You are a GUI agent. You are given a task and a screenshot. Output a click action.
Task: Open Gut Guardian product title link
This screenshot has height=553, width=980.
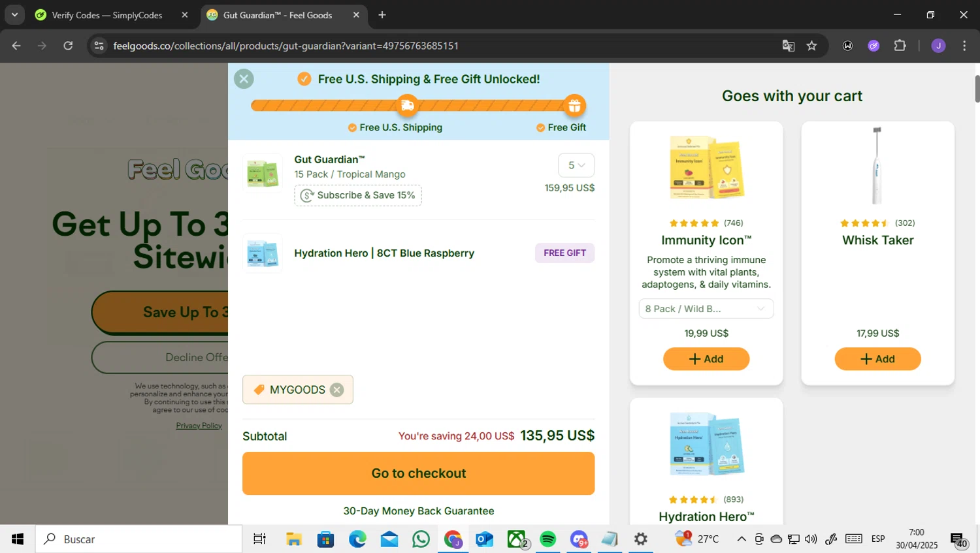(x=329, y=159)
